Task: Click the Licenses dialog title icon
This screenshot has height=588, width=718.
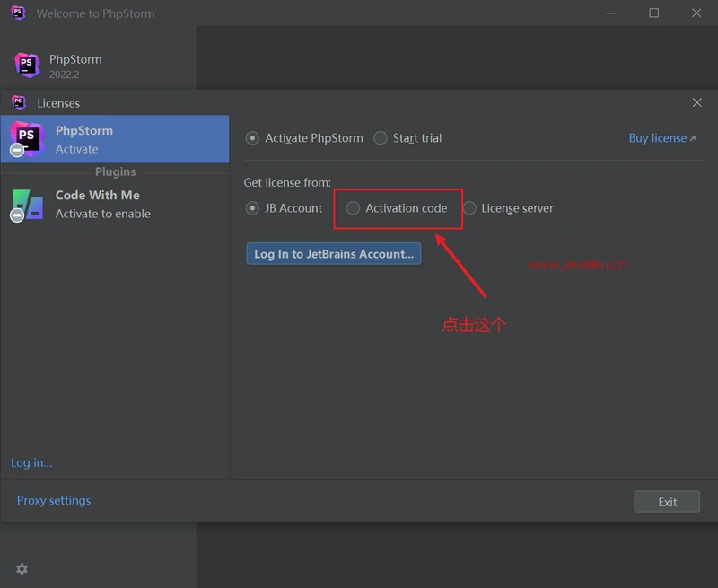Action: 19,103
